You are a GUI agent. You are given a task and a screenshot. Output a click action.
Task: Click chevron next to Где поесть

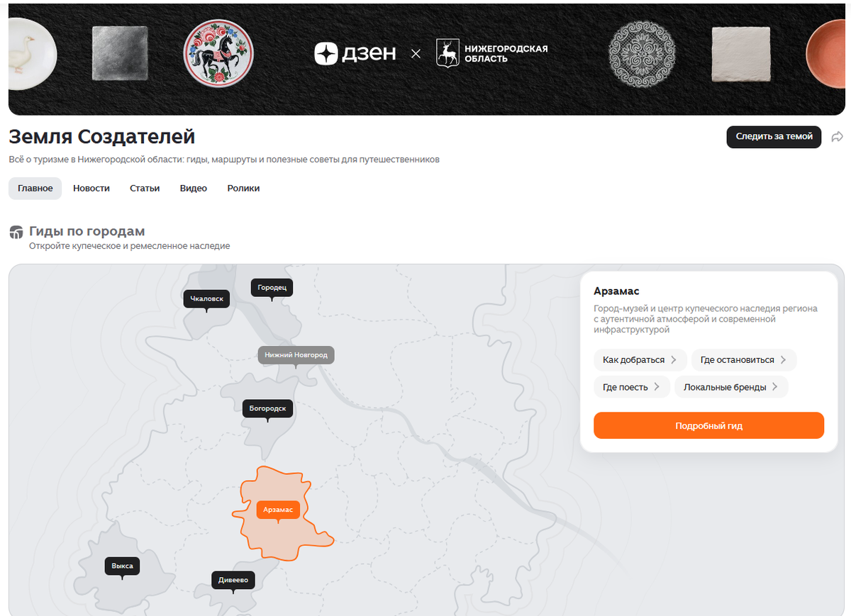[x=657, y=387]
